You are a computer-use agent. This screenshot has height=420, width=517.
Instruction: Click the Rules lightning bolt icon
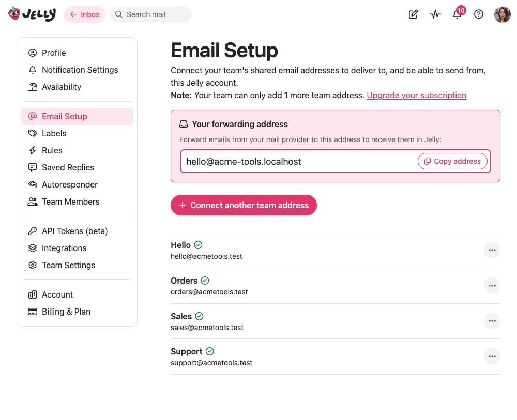[x=33, y=150]
